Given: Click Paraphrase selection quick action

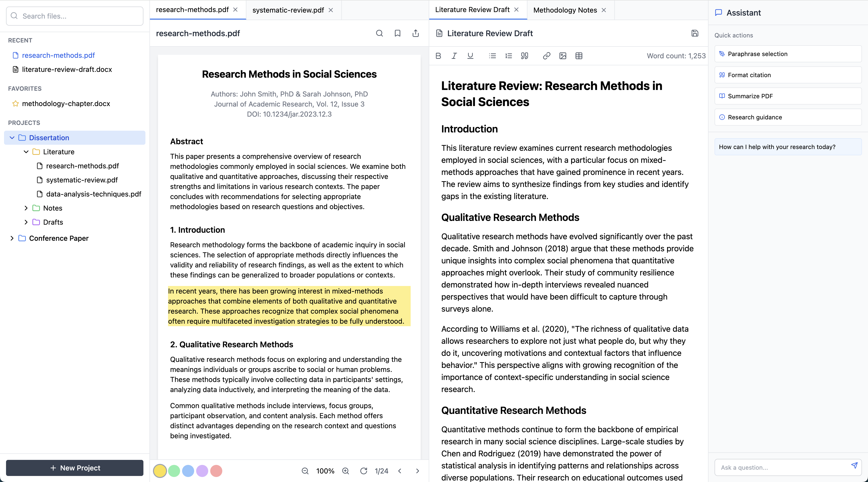Looking at the screenshot, I should pos(788,54).
